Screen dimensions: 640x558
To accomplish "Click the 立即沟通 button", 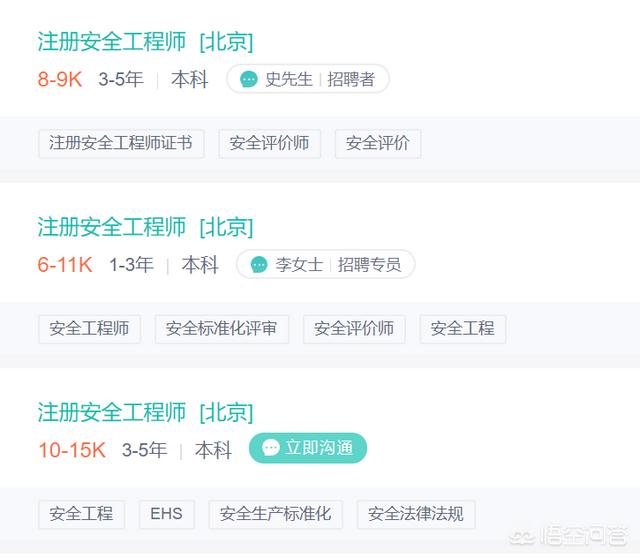I will tap(308, 448).
